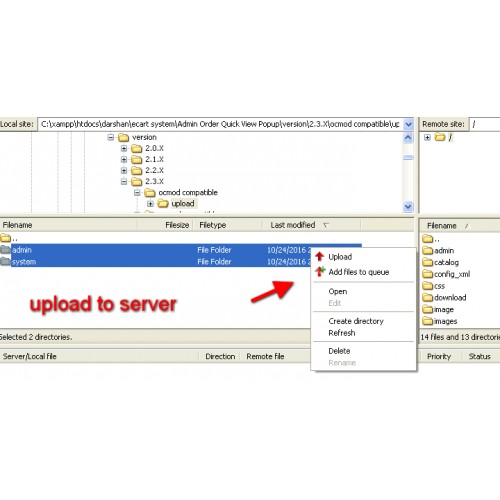500x500 pixels.
Task: Click the catalog folder icon in remote list
Action: click(x=427, y=262)
